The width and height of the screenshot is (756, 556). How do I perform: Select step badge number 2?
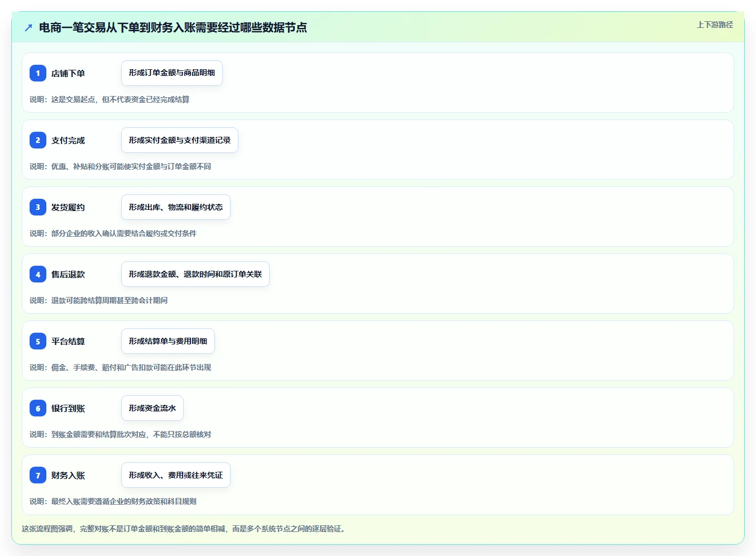(38, 140)
